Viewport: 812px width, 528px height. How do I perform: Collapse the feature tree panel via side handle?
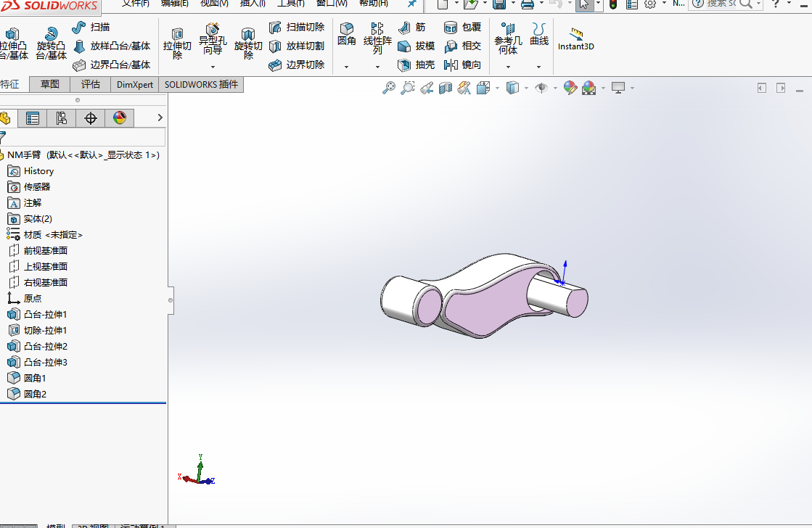171,300
